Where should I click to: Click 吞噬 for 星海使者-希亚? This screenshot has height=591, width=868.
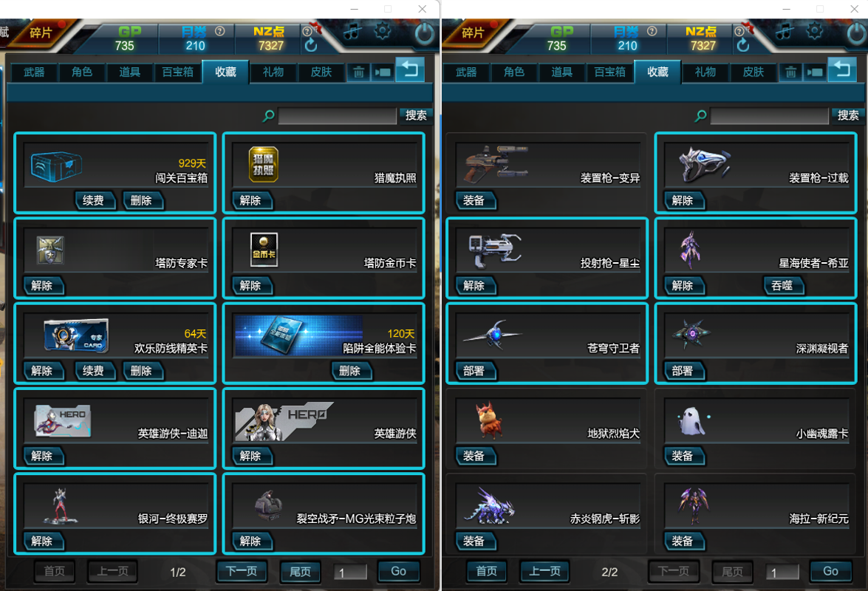(x=783, y=286)
